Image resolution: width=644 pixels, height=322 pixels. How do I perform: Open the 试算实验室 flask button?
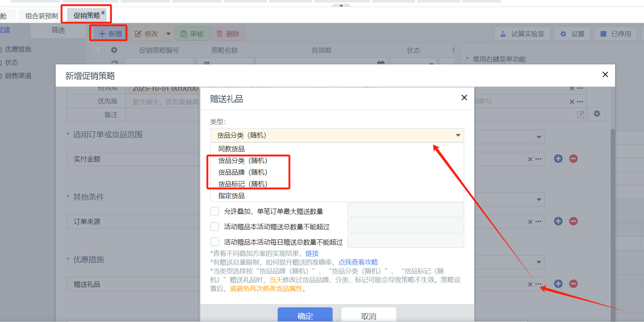522,34
